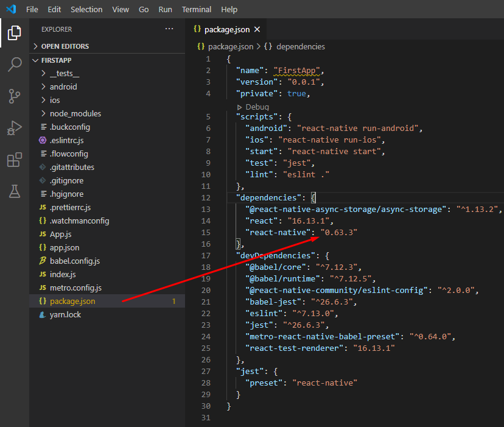
Task: Open Explorer more actions ellipsis
Action: tap(169, 29)
